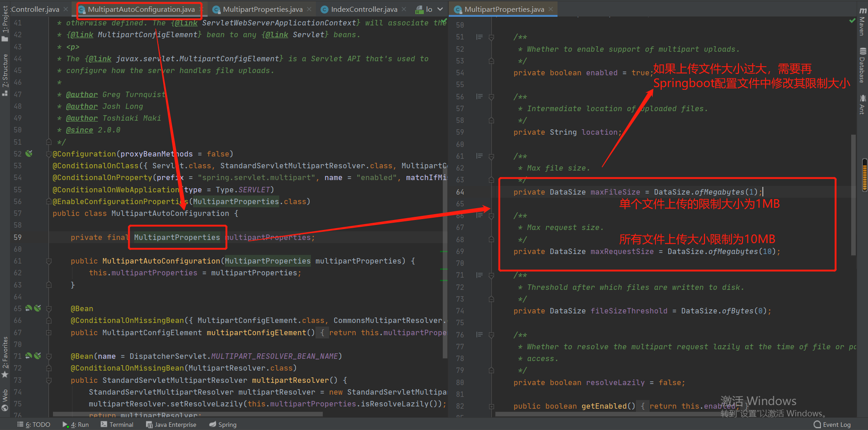Image resolution: width=868 pixels, height=430 pixels.
Task: Click 'MULTIPART_RESOLVER_BEAN_NAME' constant on line 71
Action: [x=274, y=356]
